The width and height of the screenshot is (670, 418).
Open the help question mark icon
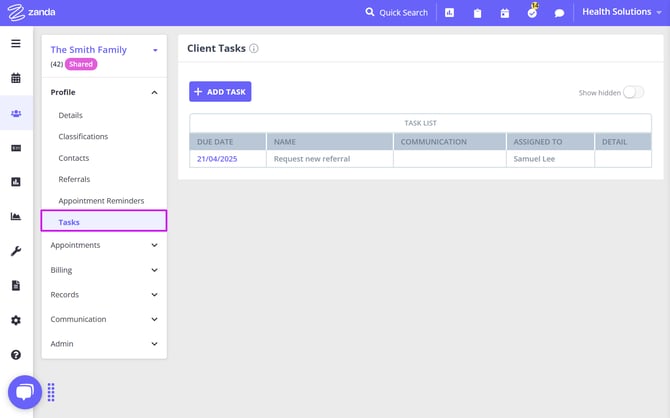coord(16,354)
